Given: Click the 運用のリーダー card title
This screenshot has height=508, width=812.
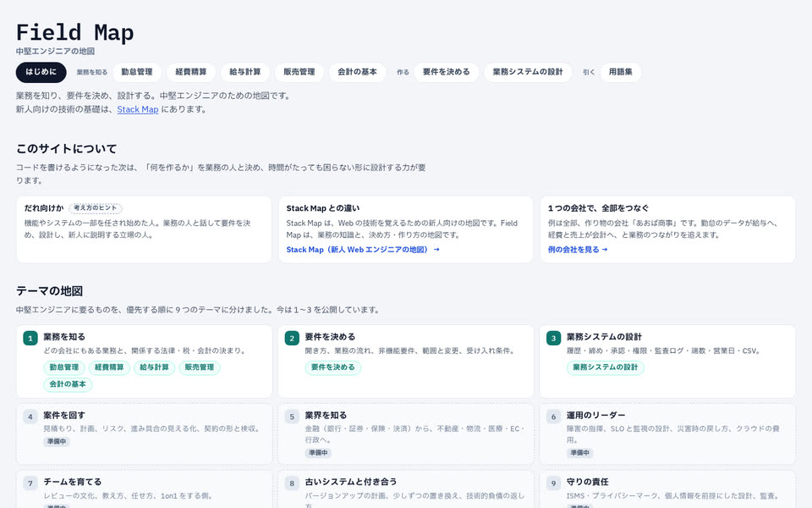Looking at the screenshot, I should click(x=595, y=415).
